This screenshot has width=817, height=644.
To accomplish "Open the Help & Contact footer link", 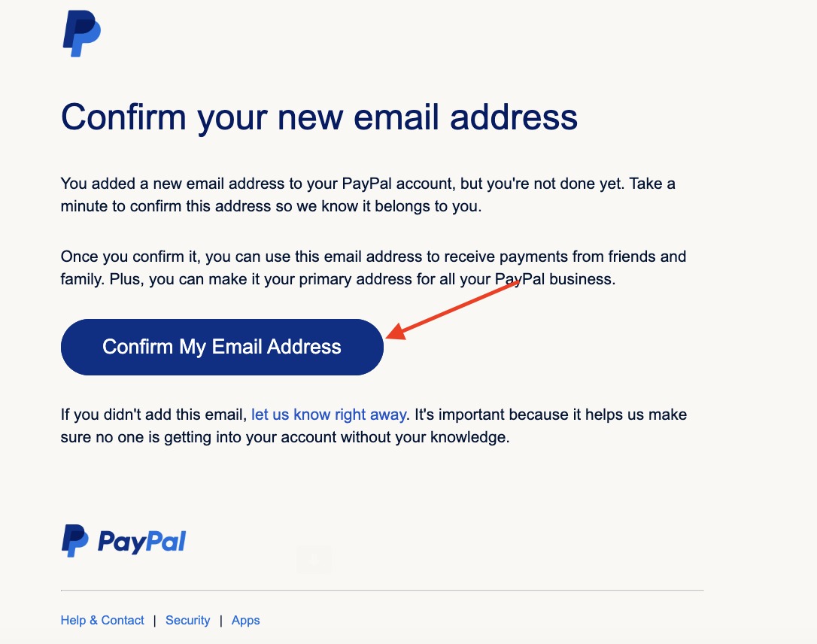I will (102, 621).
